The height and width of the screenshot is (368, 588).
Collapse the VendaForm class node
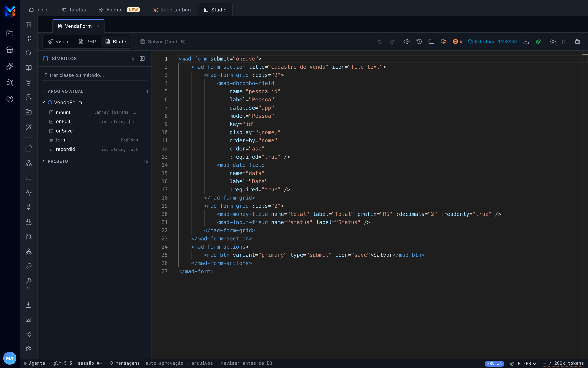(x=43, y=102)
